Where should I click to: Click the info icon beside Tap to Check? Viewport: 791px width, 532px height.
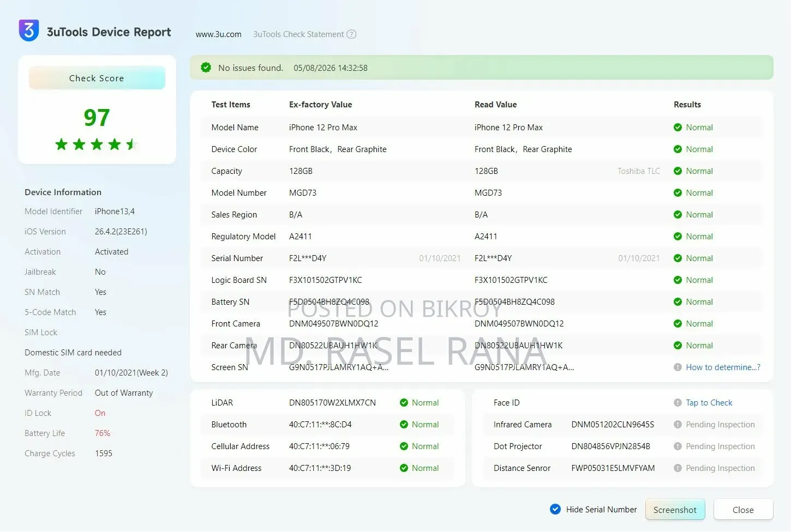(678, 403)
